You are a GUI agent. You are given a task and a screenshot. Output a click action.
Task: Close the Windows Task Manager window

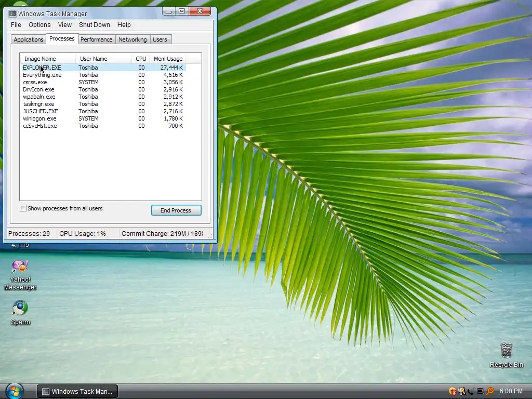coord(199,11)
